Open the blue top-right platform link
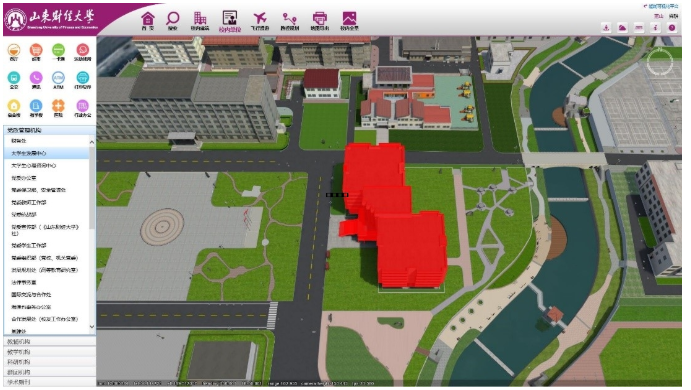Viewport: 691px width, 390px height. point(661,6)
